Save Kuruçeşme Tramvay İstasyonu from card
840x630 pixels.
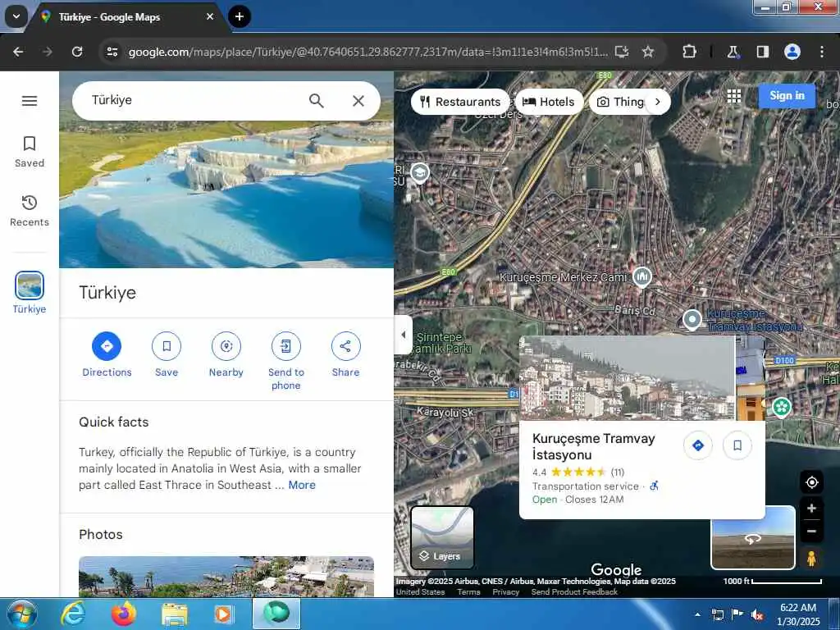tap(737, 445)
